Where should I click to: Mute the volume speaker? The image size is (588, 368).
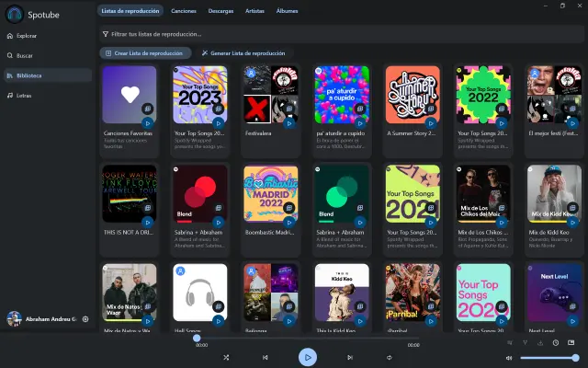509,357
